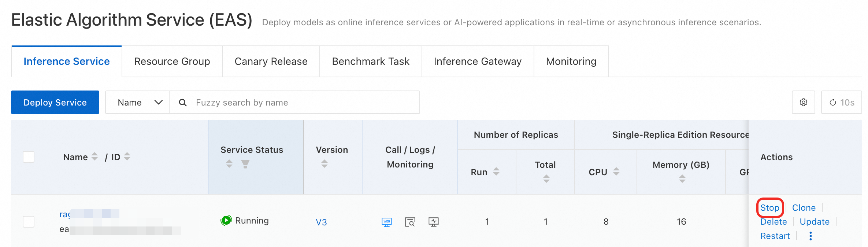Open the web application view icon
The height and width of the screenshot is (247, 868).
coord(386,222)
